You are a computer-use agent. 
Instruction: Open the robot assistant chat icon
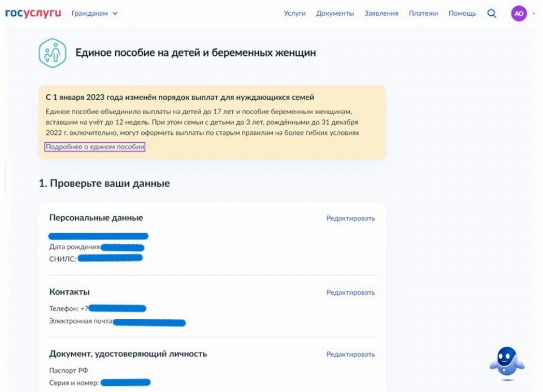coord(506,361)
